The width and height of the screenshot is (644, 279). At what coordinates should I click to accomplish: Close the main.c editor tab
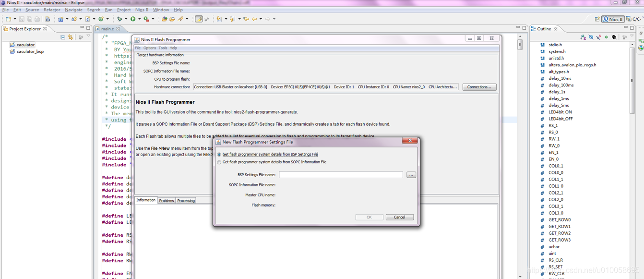coord(118,29)
